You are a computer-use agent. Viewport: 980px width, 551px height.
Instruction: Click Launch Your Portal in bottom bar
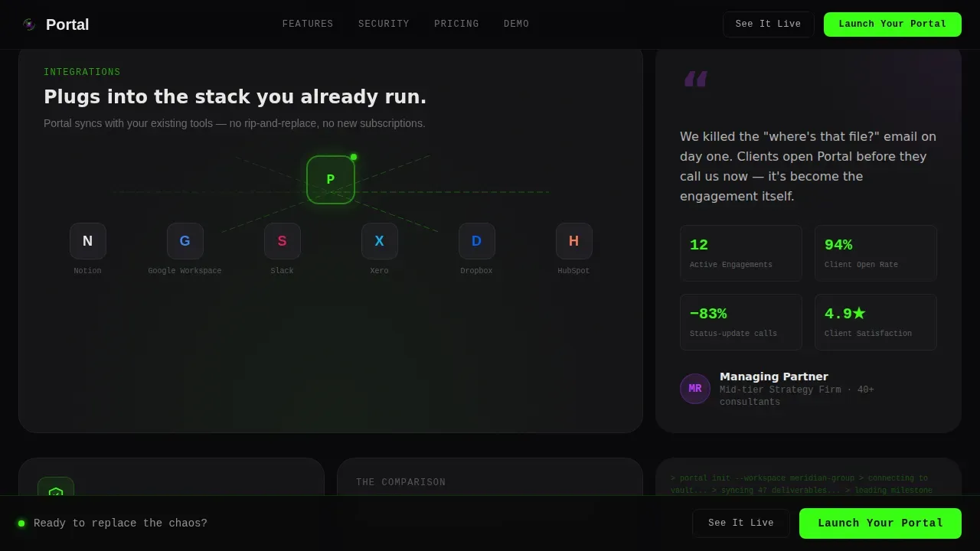click(x=880, y=523)
